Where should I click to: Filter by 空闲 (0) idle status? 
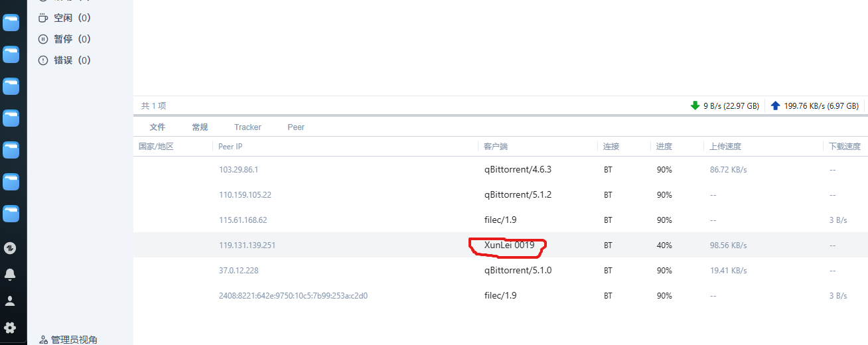tap(64, 18)
